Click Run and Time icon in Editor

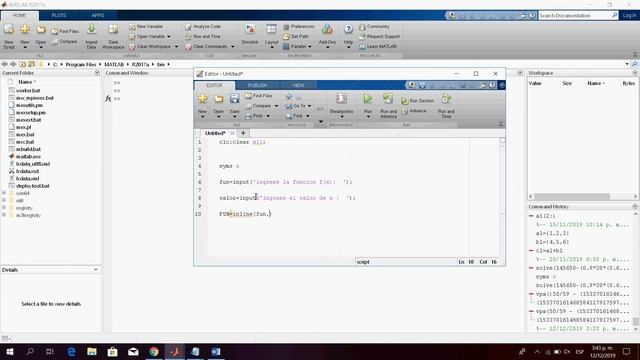pyautogui.click(x=446, y=99)
